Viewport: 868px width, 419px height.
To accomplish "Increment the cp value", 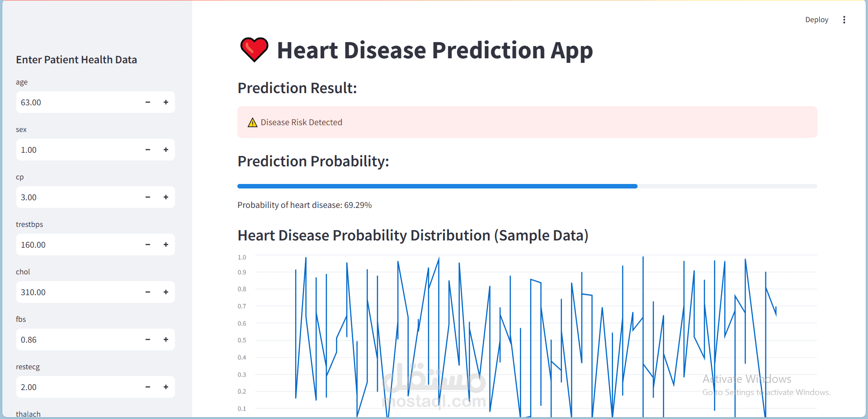I will (x=166, y=197).
